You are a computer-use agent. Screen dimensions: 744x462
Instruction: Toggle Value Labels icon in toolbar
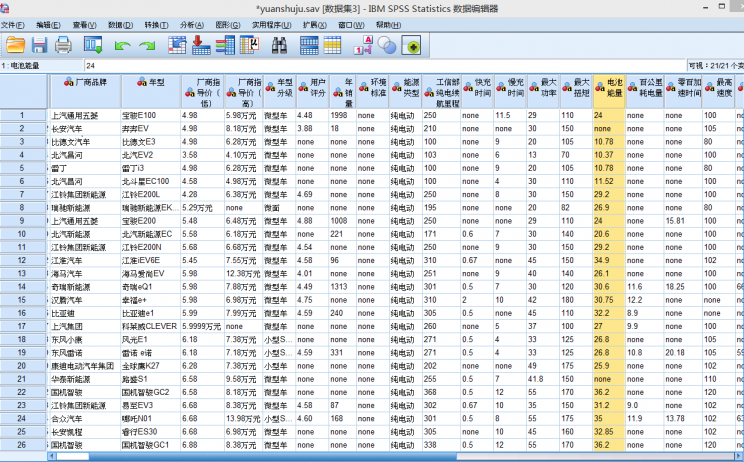(x=362, y=45)
